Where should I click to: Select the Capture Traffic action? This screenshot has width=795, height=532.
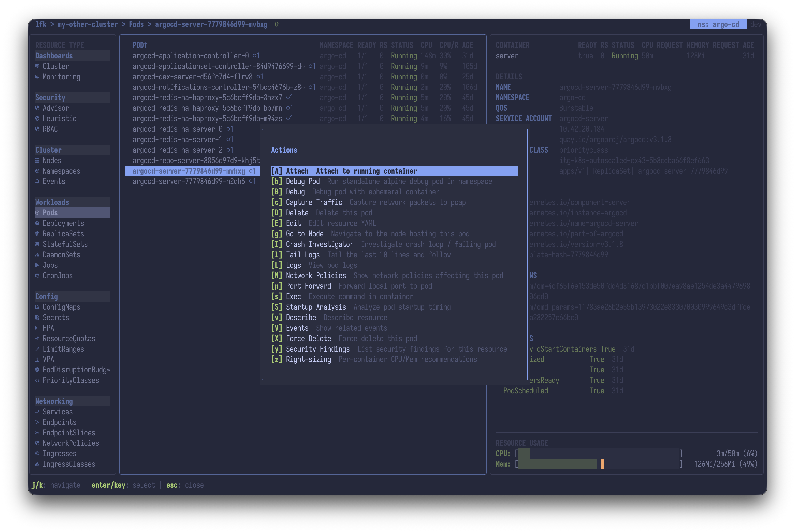(395, 202)
